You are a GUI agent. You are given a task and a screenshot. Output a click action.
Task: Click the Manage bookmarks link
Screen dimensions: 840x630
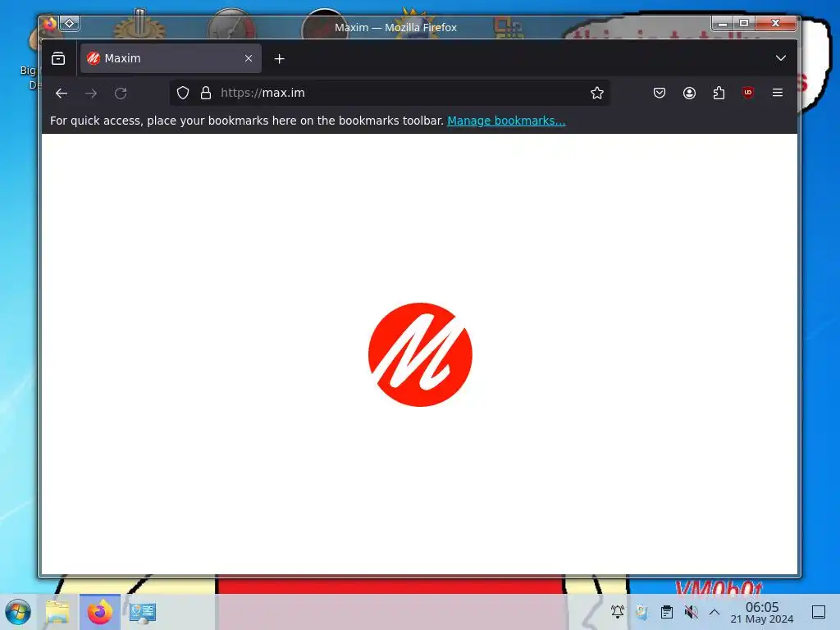tap(506, 121)
